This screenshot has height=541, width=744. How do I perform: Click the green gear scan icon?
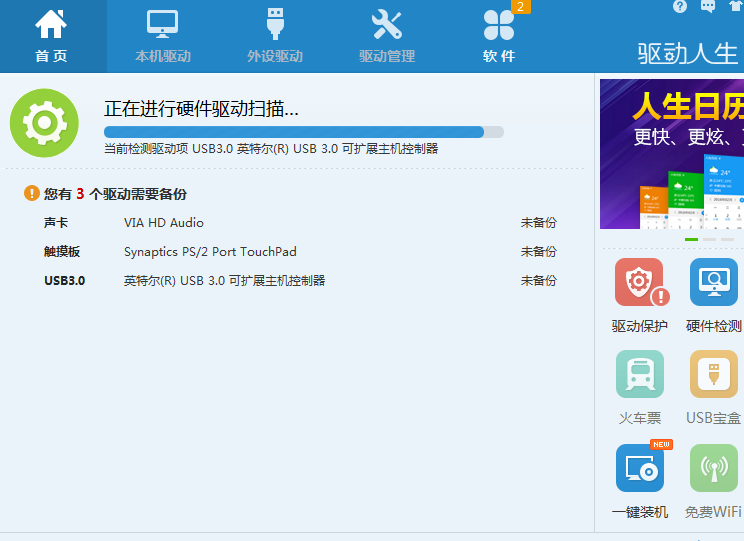(x=44, y=123)
